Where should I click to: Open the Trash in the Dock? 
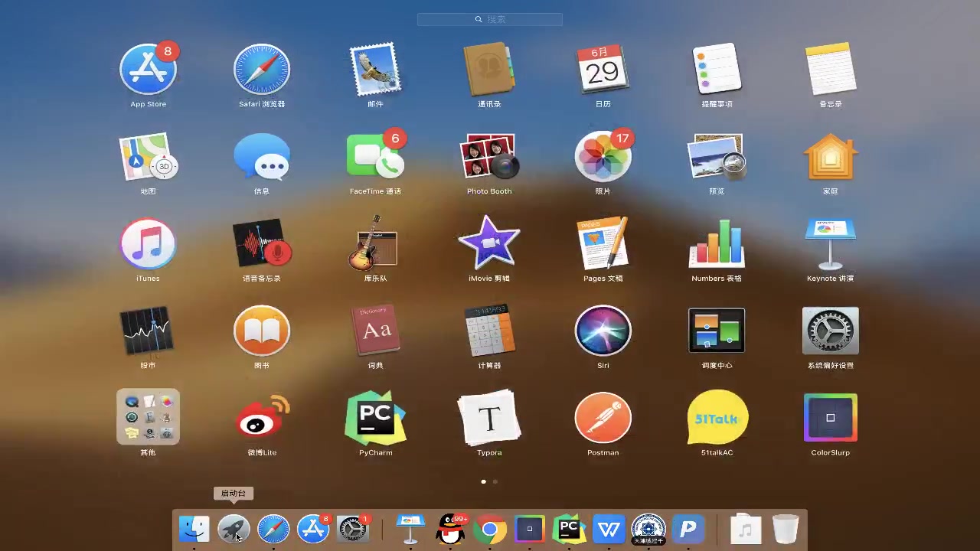786,529
